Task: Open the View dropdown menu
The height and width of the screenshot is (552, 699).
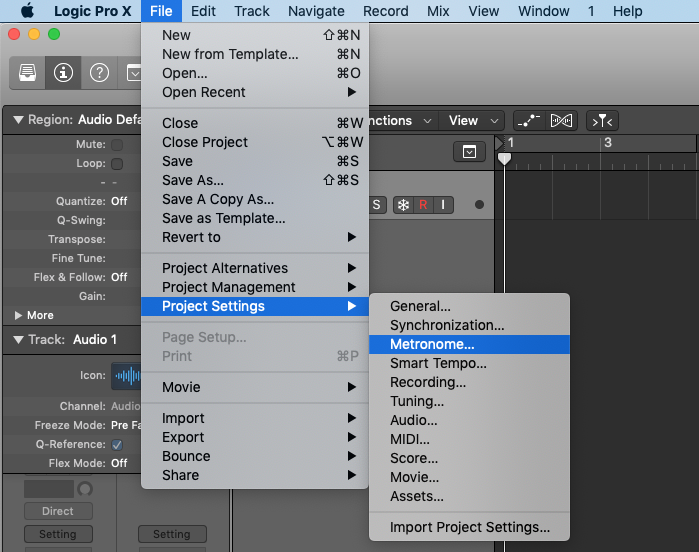Action: click(473, 121)
